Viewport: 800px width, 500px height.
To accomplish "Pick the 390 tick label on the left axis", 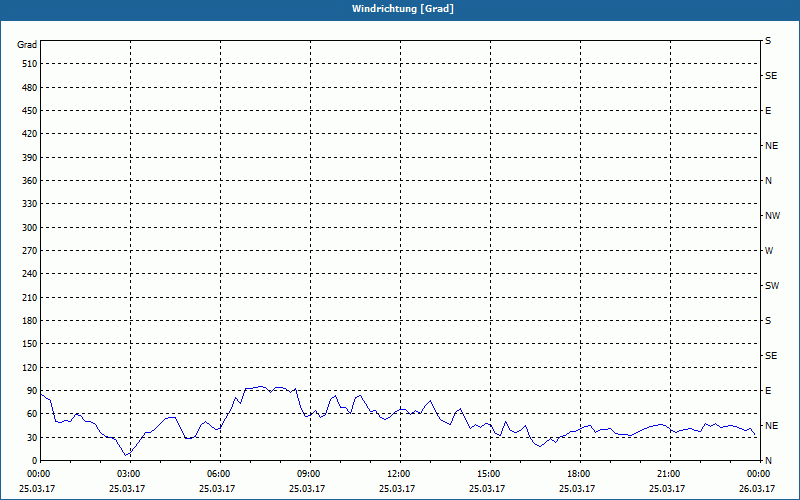I will [30, 157].
